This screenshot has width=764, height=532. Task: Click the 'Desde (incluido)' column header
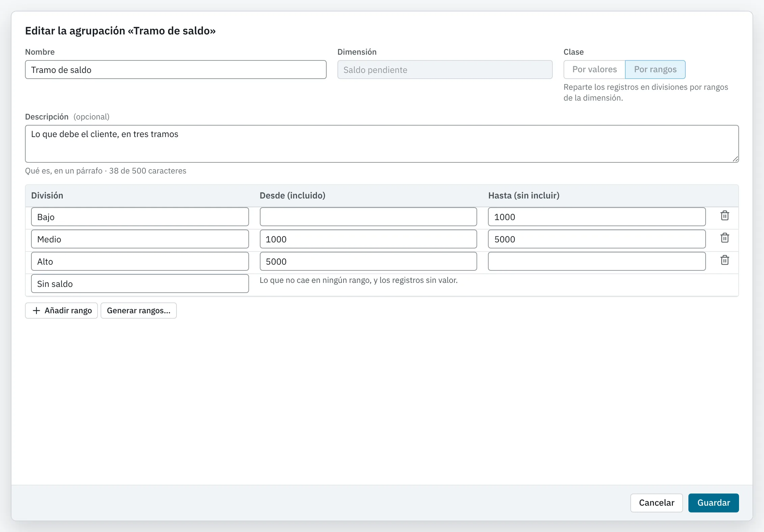click(292, 195)
